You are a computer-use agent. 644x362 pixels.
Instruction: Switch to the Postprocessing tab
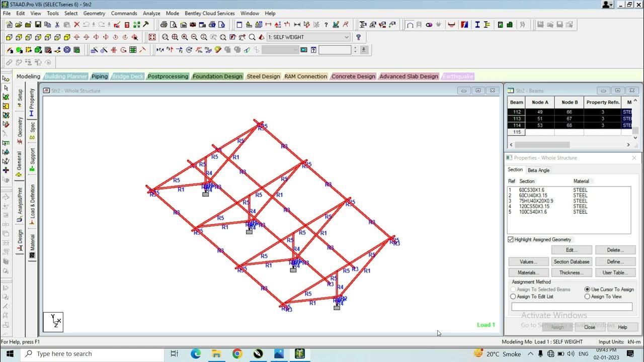pyautogui.click(x=168, y=76)
